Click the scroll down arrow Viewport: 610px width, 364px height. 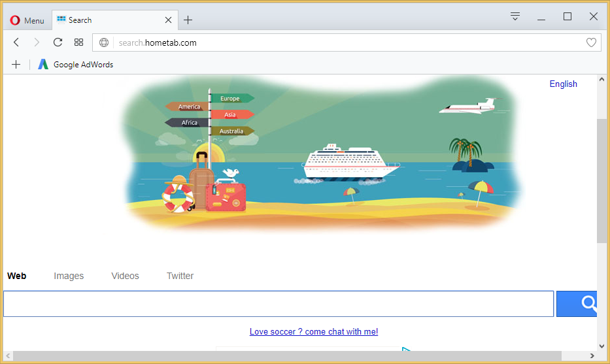point(602,346)
